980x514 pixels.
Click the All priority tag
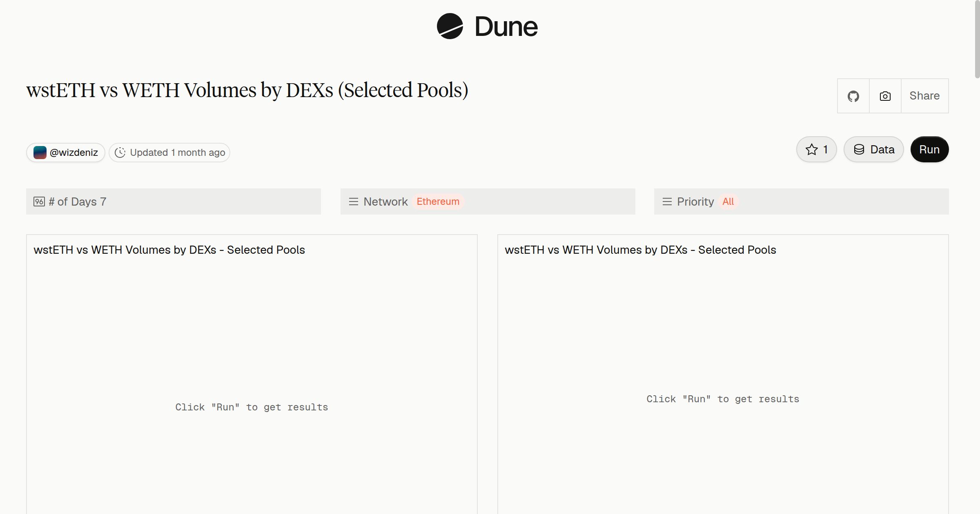pos(728,202)
